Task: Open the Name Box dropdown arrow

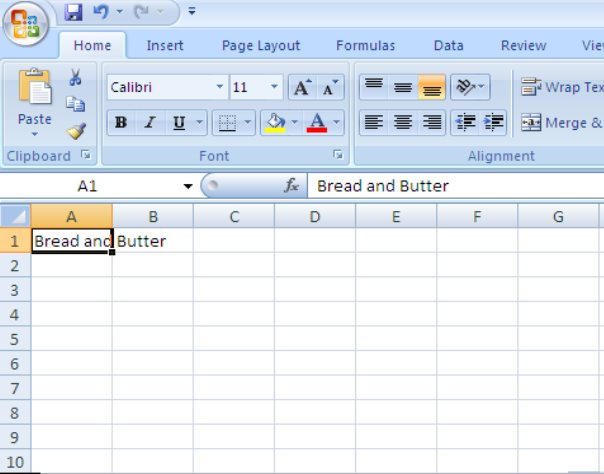Action: pyautogui.click(x=188, y=186)
